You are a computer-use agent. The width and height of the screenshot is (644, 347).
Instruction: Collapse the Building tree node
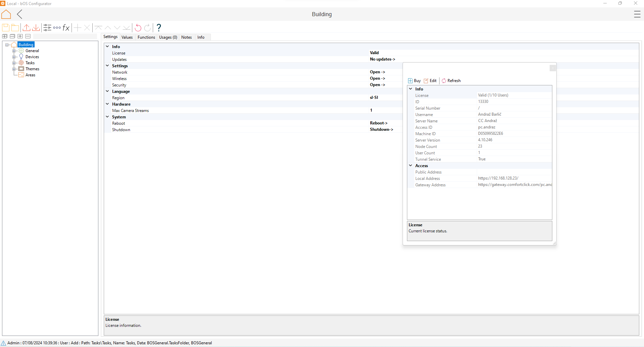click(x=7, y=45)
